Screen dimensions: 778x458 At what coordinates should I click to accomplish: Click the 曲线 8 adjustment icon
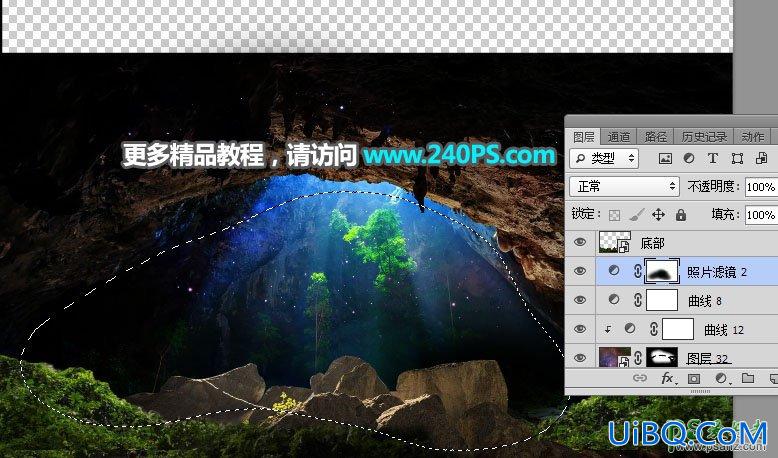point(614,299)
